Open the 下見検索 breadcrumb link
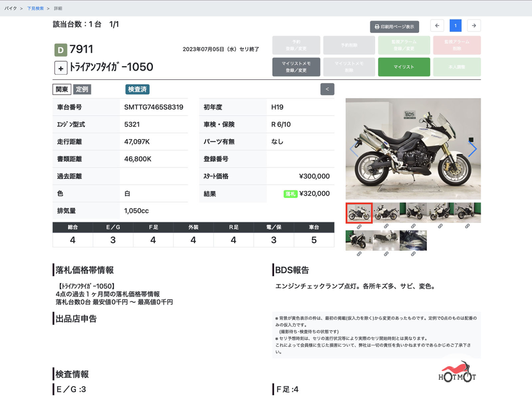Screen dimensions: 532x398 [35, 8]
